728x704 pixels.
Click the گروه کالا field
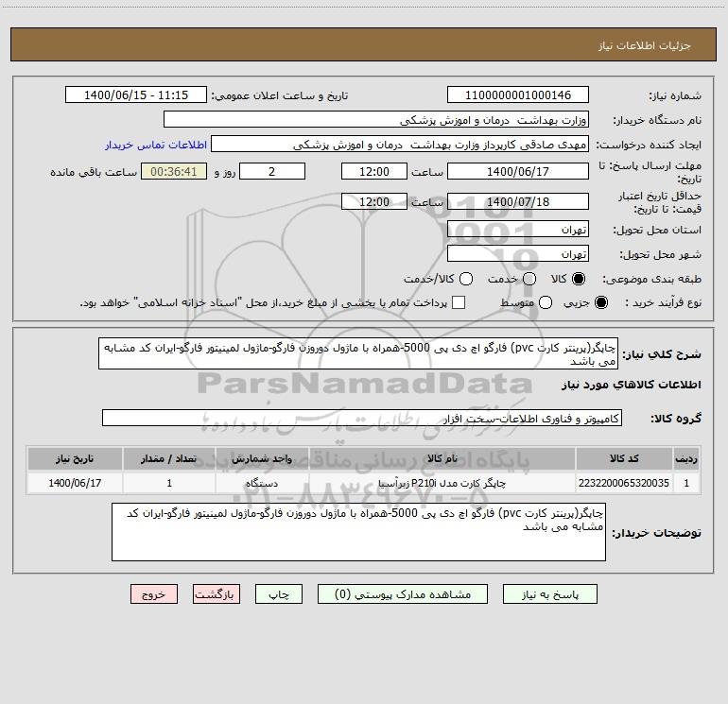[x=361, y=418]
